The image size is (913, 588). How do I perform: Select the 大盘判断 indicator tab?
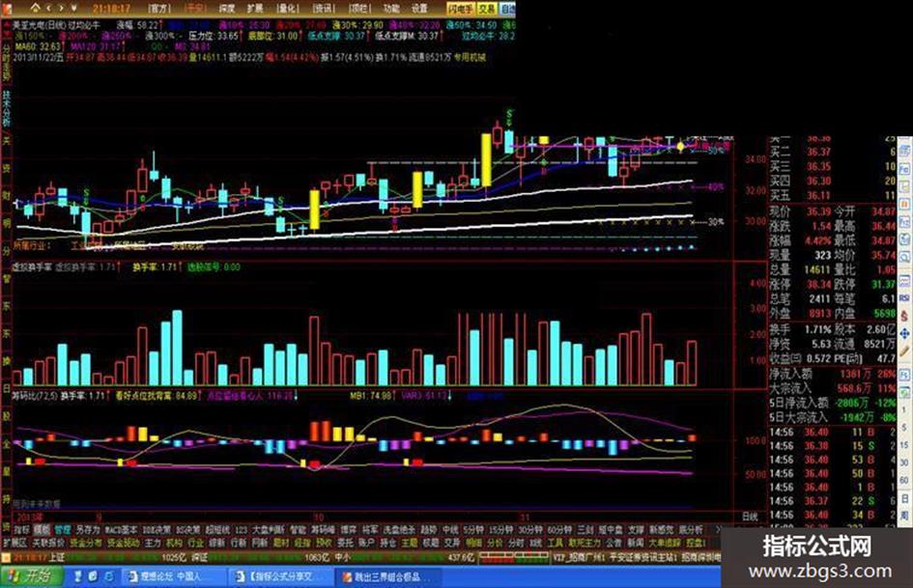268,530
